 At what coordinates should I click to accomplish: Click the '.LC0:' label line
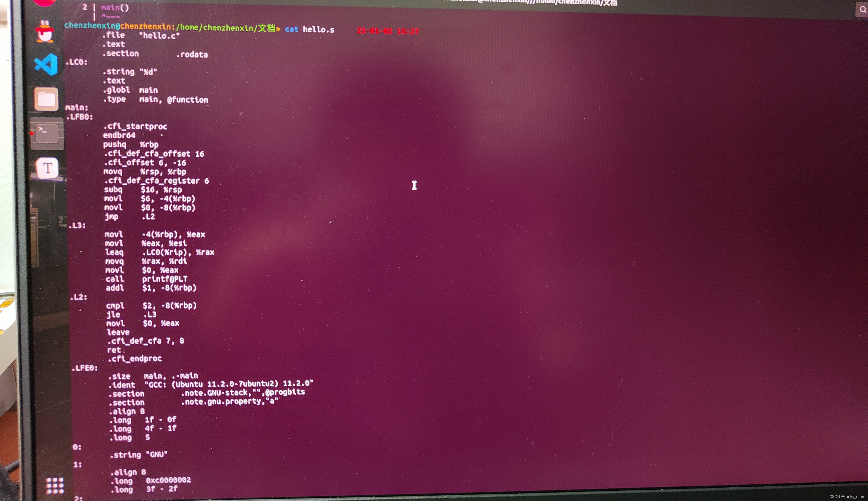(77, 62)
